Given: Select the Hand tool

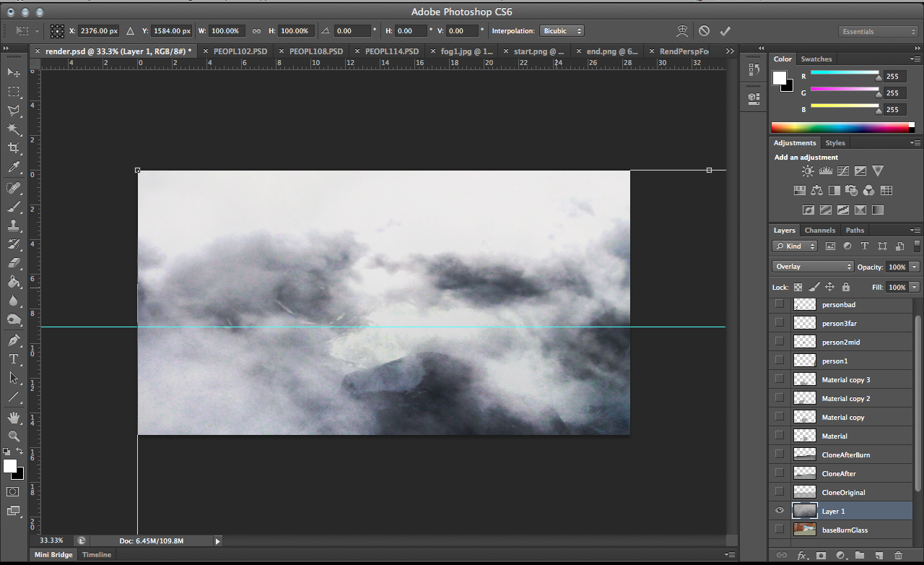Looking at the screenshot, I should click(14, 418).
